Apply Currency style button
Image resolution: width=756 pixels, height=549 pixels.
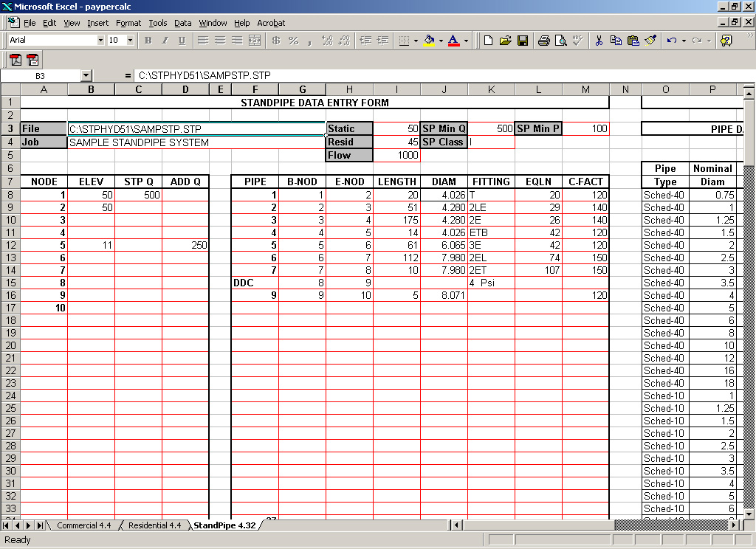tap(276, 41)
